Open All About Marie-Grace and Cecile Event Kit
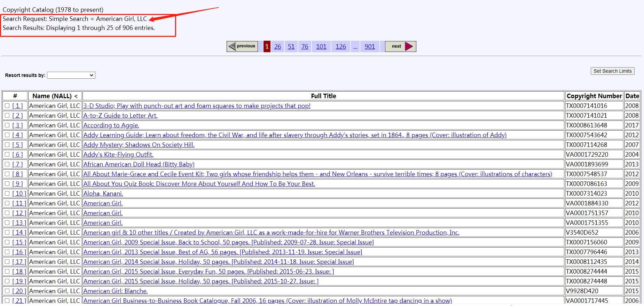Screen dimensions: 644x306 click(x=317, y=174)
